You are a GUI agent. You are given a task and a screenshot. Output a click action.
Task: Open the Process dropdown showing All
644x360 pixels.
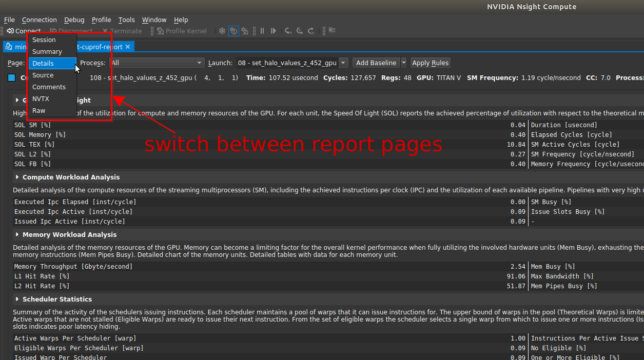[157, 63]
